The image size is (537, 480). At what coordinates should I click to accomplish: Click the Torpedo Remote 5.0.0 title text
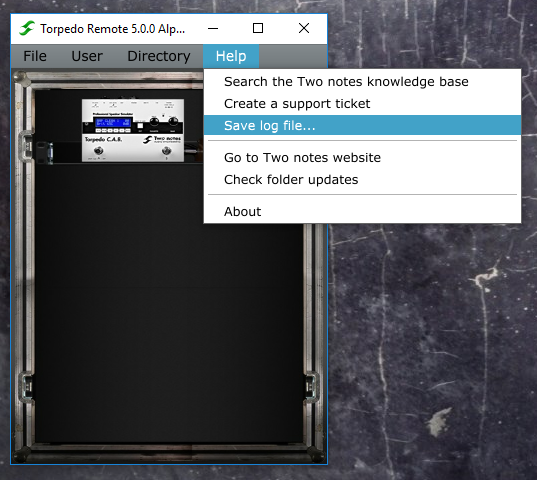(x=113, y=29)
